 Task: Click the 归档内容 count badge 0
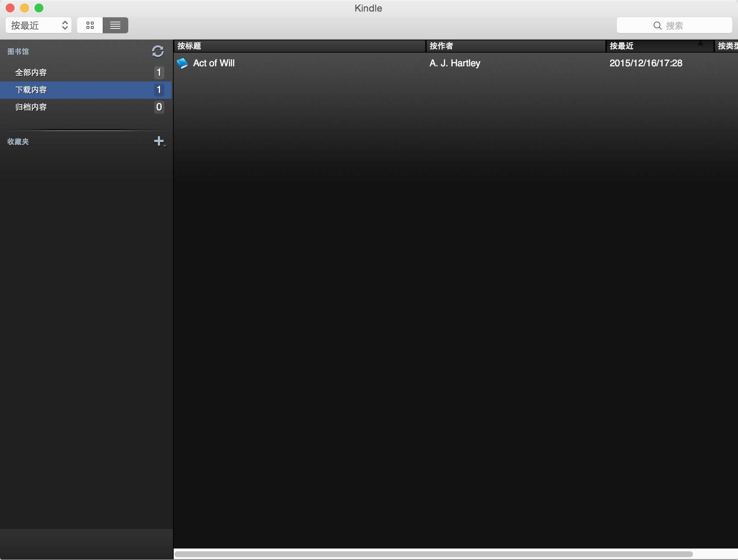coord(159,107)
